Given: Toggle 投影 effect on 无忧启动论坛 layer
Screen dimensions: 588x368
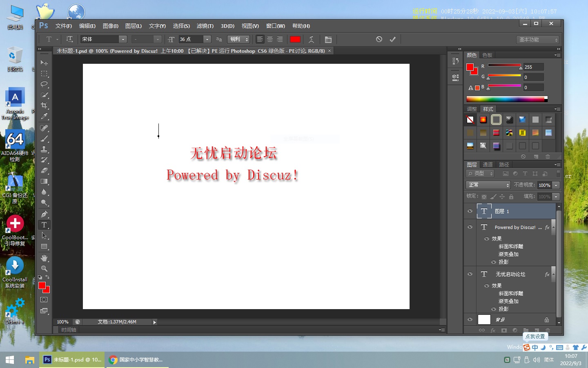Looking at the screenshot, I should pyautogui.click(x=494, y=309).
